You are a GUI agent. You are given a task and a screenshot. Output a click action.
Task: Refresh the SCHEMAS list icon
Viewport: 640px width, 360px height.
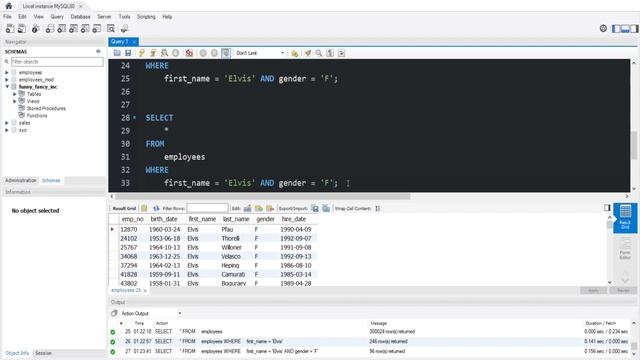pos(98,51)
